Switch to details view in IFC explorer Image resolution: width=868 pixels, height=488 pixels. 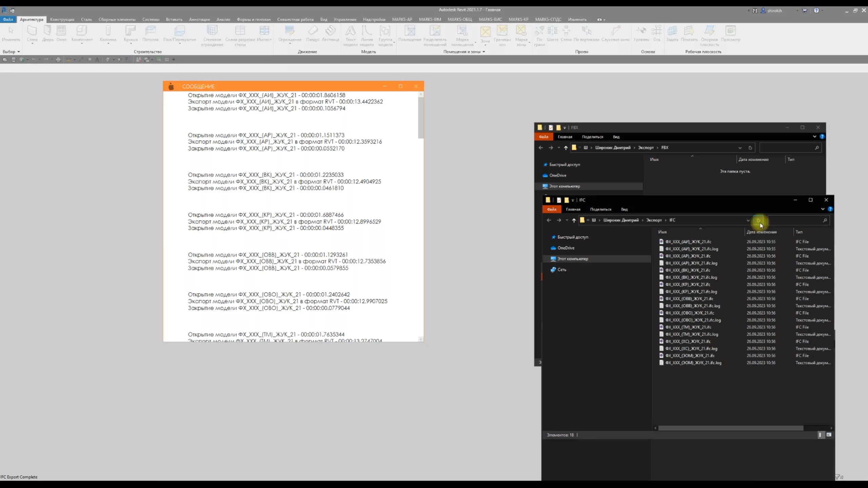tap(821, 435)
